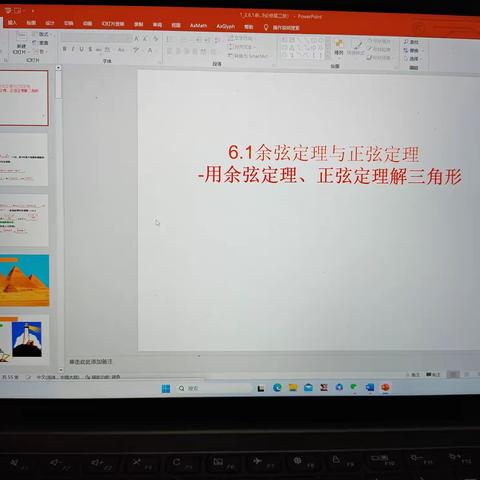The image size is (480, 480).
Task: Open the line spacing option
Action: 217,41
